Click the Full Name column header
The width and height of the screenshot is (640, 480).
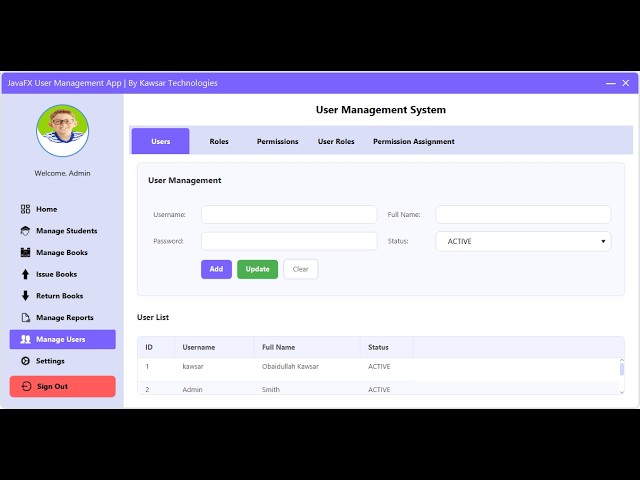pos(307,347)
